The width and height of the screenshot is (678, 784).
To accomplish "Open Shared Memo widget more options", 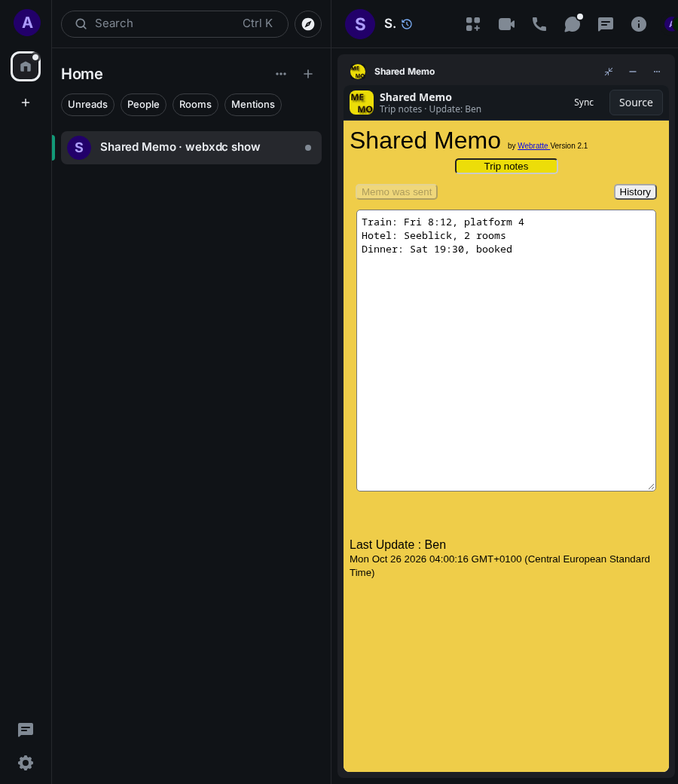I will [x=656, y=72].
